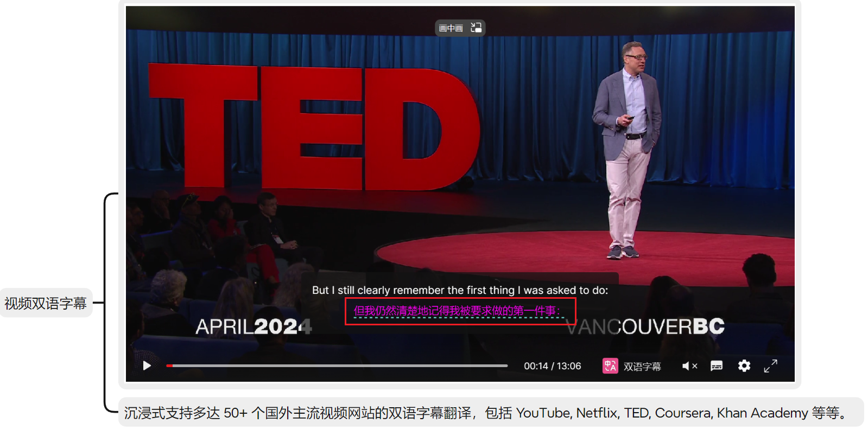Toggle video captions icon

717,366
